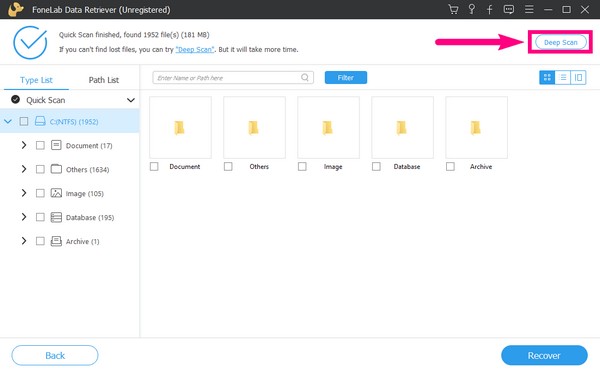Select the Document (17) label
Image resolution: width=600 pixels, height=377 pixels.
point(89,145)
